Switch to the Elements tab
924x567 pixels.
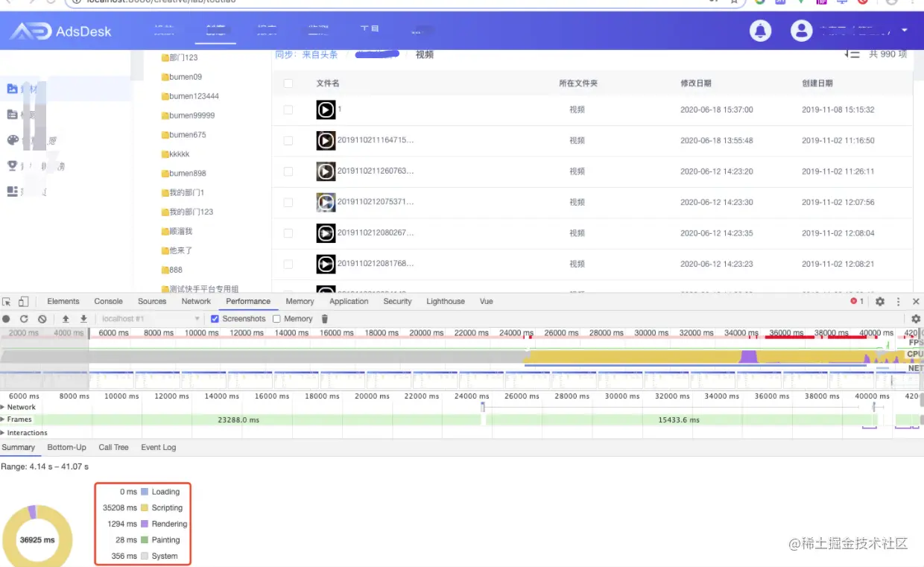click(63, 302)
